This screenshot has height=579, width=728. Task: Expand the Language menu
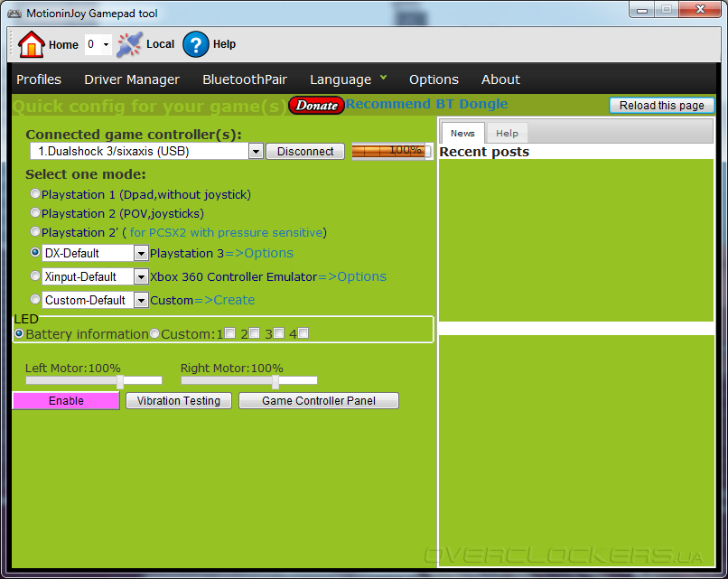[x=349, y=79]
